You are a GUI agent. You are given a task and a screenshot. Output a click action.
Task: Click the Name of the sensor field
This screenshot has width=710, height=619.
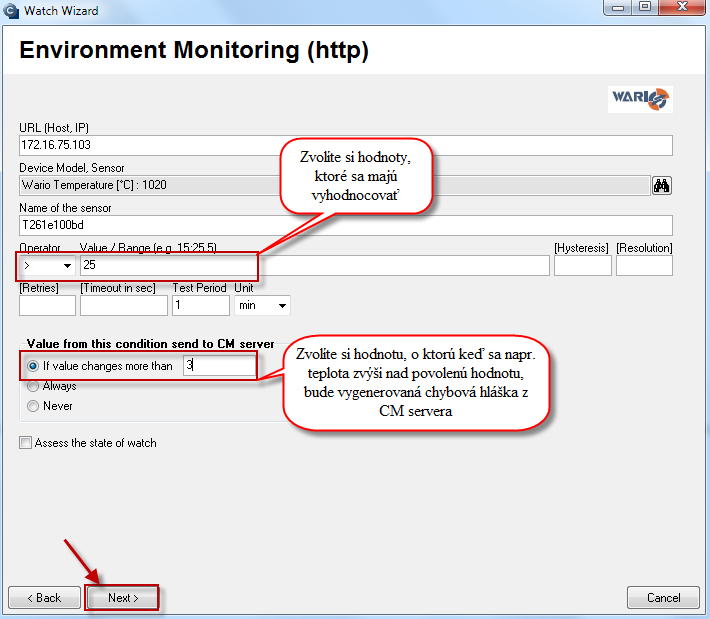click(x=345, y=226)
